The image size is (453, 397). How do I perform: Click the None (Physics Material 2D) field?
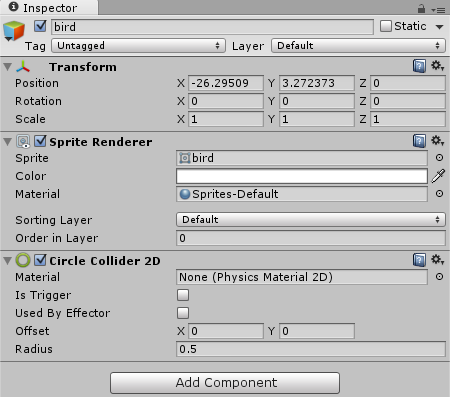[302, 277]
